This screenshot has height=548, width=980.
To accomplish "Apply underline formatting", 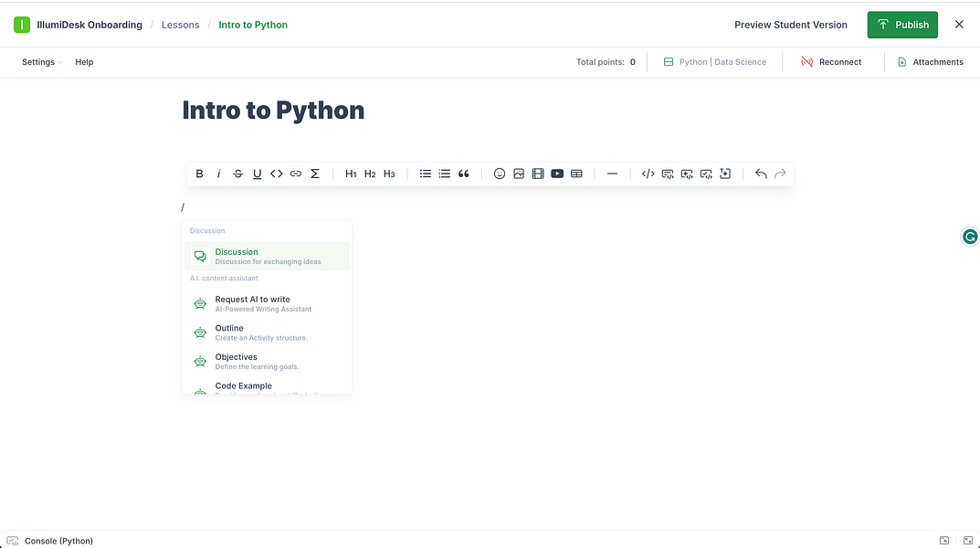I will tap(257, 174).
